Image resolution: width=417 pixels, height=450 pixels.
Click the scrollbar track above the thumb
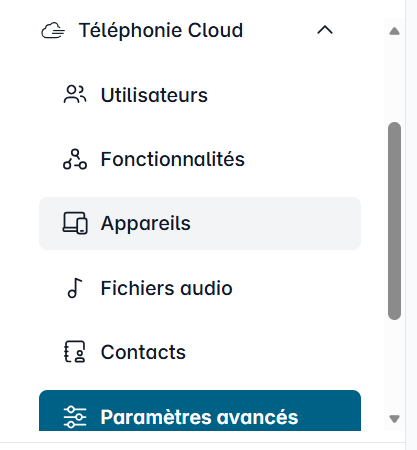pos(394,80)
